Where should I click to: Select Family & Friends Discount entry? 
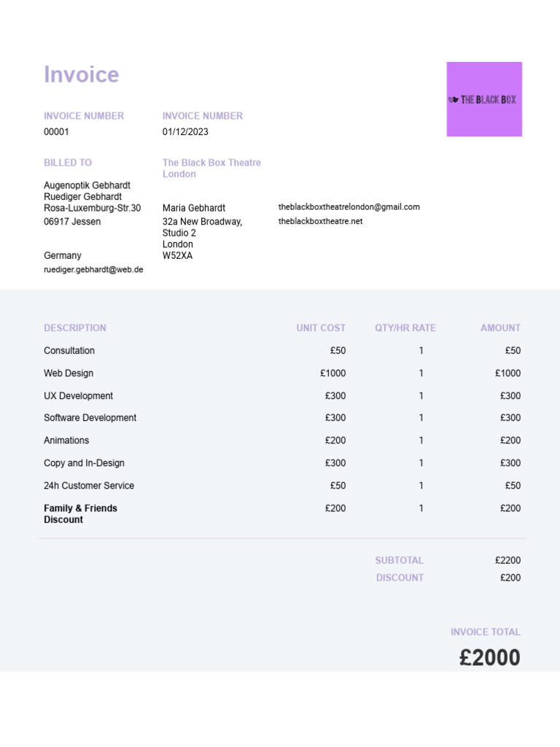80,514
